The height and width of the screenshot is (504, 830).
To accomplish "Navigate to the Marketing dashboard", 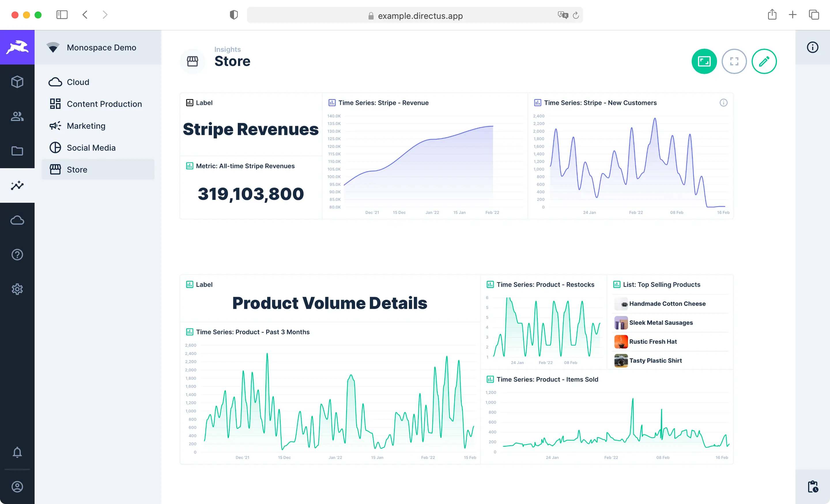I will (x=86, y=126).
